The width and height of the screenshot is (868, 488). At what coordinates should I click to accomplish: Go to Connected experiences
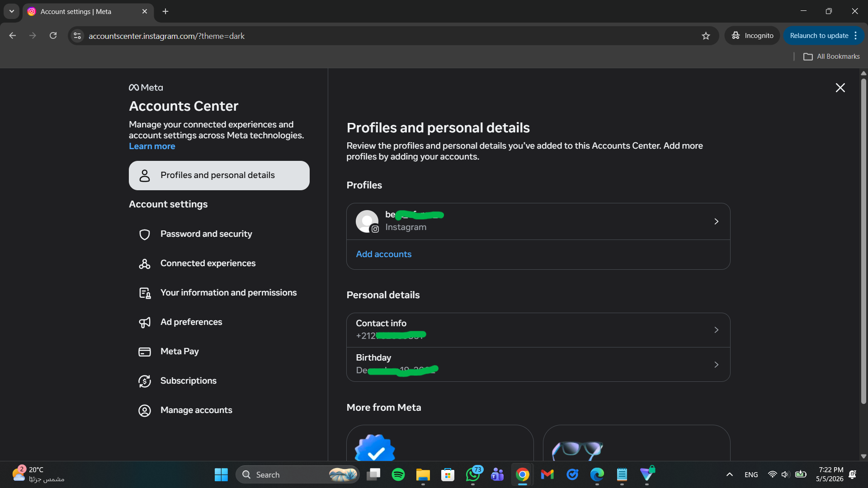coord(219,263)
